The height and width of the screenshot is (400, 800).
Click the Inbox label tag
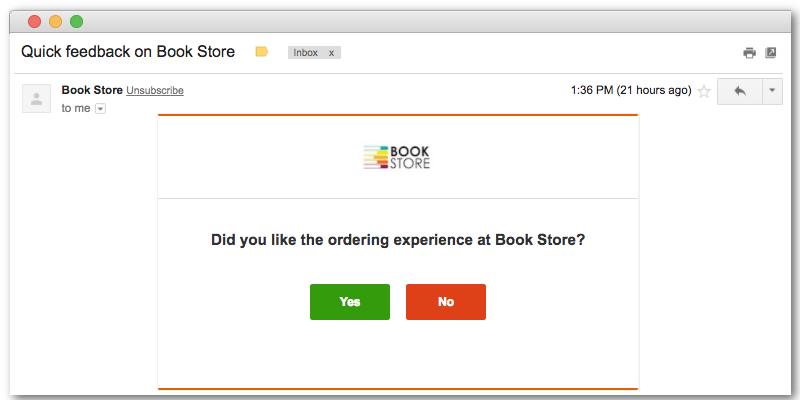(x=306, y=53)
